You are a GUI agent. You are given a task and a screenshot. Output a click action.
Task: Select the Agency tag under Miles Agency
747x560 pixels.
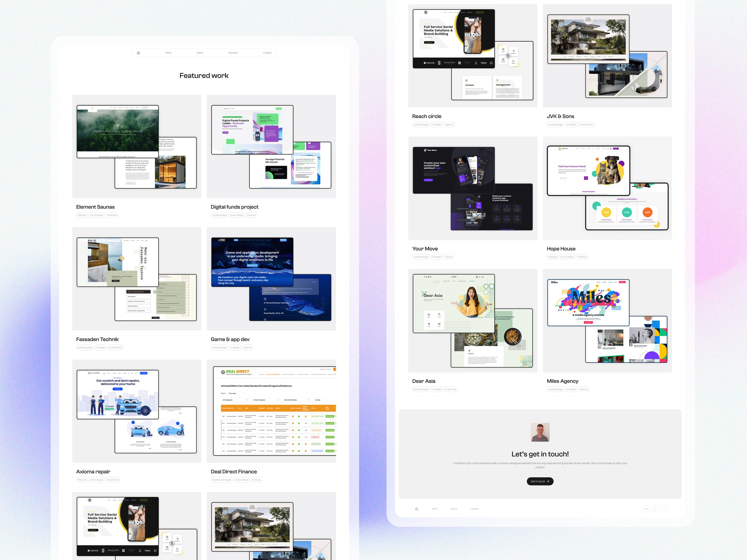[584, 389]
